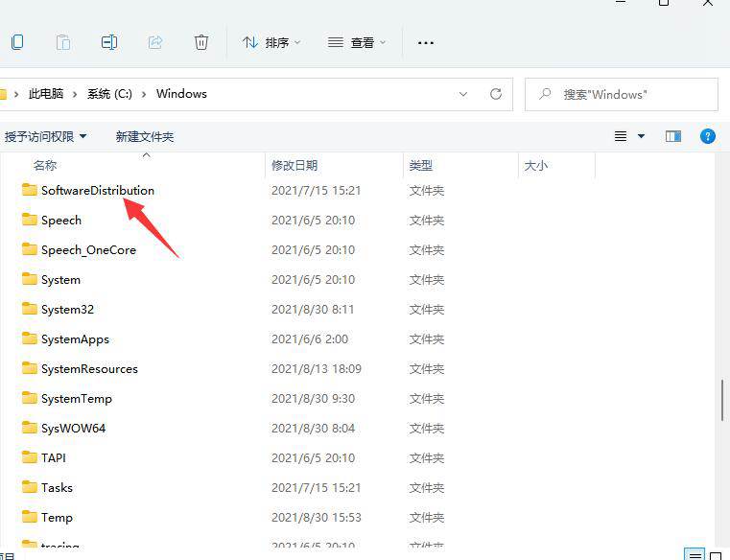Viewport: 730px width, 560px height.
Task: Click folder icon of SystemApps
Action: pos(30,338)
